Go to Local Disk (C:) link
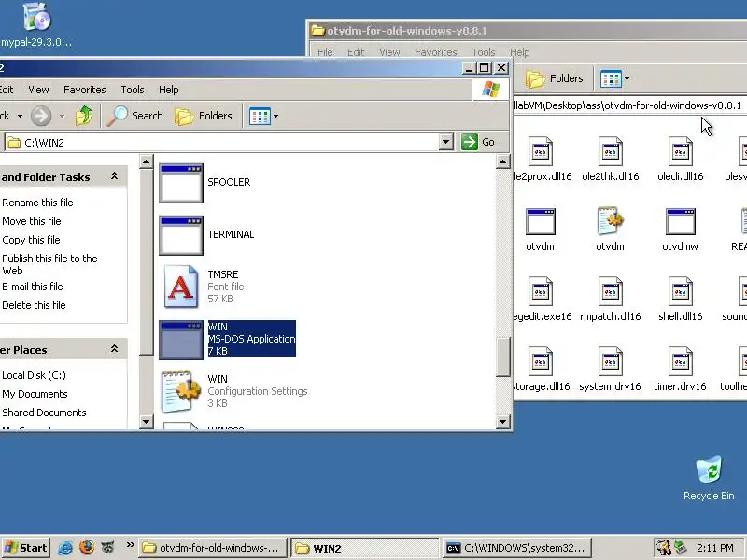 click(x=34, y=375)
